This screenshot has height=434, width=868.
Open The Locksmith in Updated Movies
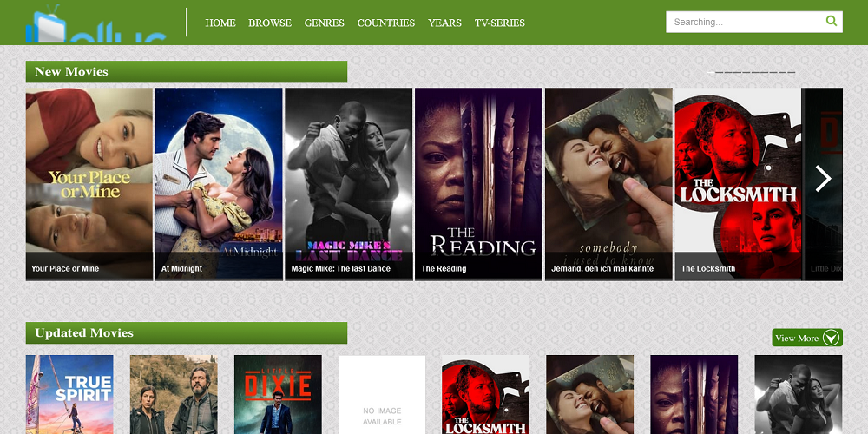point(486,394)
